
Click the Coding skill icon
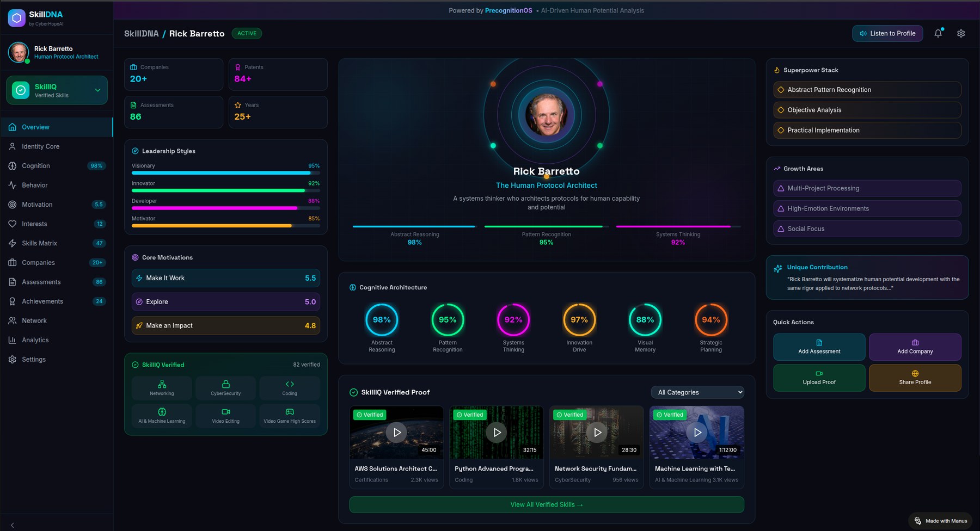(x=290, y=385)
